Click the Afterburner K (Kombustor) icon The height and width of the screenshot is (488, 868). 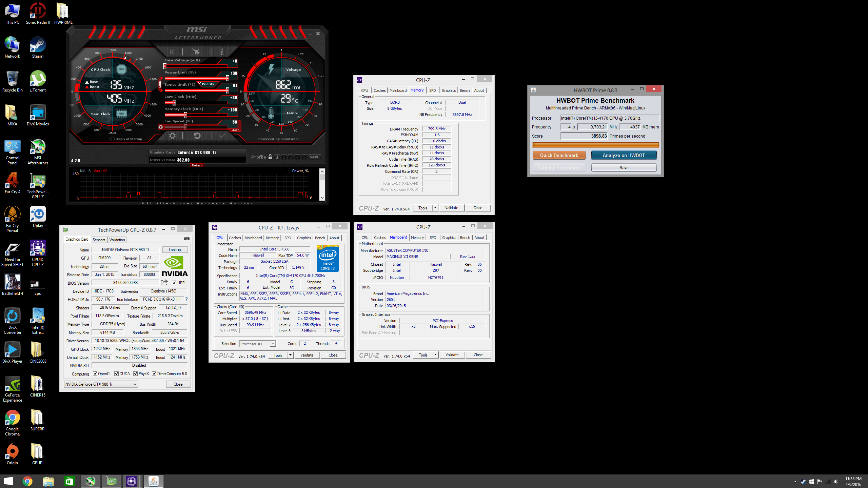[x=172, y=52]
